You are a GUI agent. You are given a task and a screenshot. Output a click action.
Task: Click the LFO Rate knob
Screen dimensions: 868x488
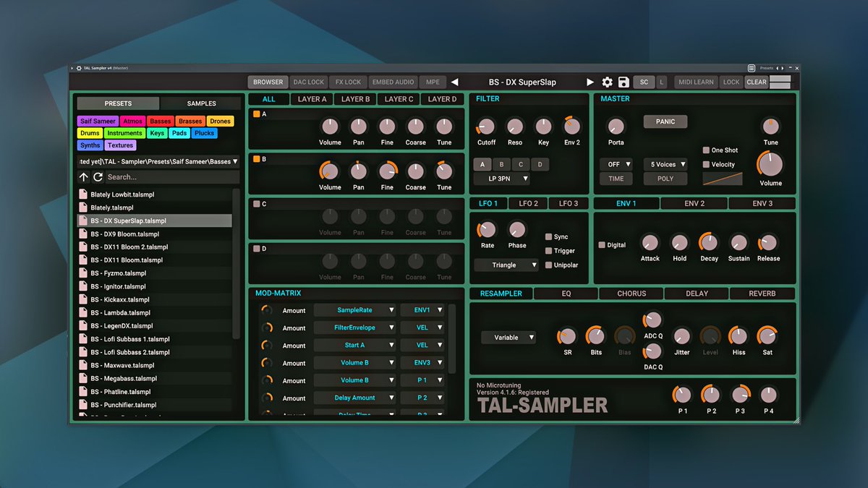click(488, 230)
